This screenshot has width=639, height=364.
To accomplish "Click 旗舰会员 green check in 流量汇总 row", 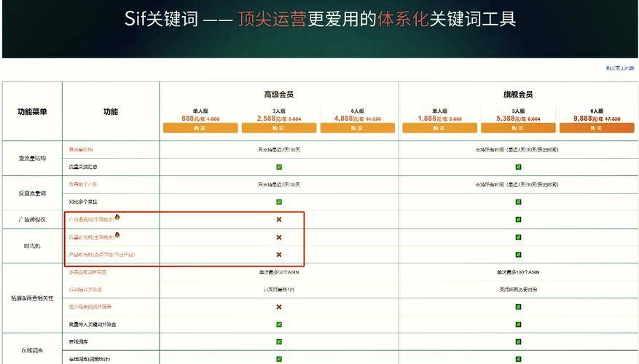I will [x=518, y=167].
